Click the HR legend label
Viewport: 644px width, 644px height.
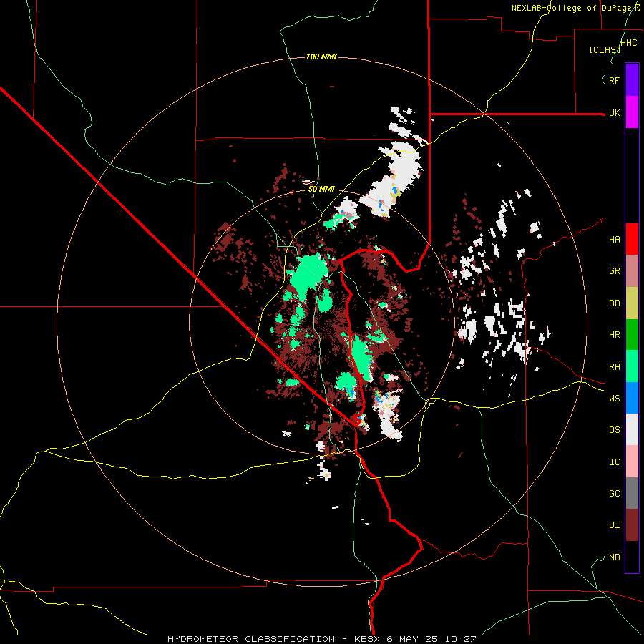614,335
